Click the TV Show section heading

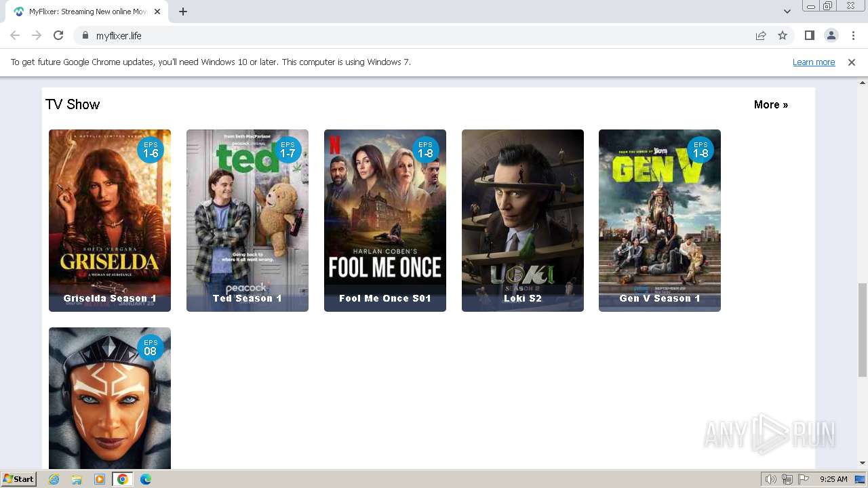coord(73,104)
